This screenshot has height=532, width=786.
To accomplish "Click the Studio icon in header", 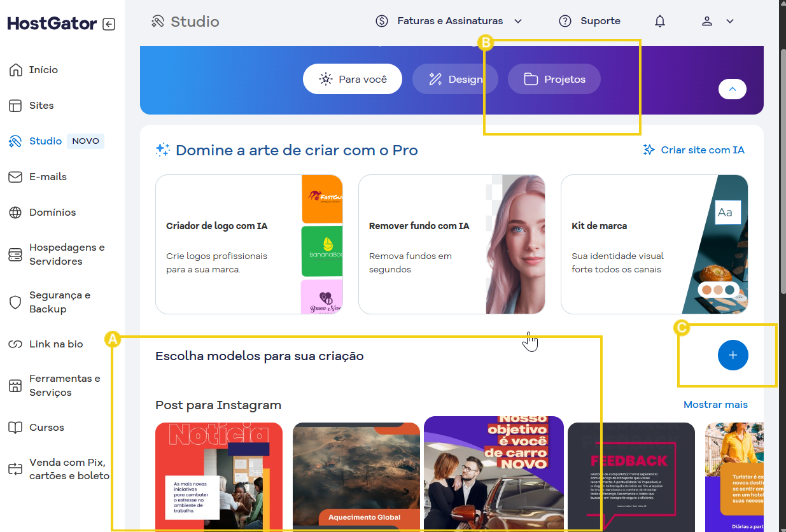I will click(158, 22).
